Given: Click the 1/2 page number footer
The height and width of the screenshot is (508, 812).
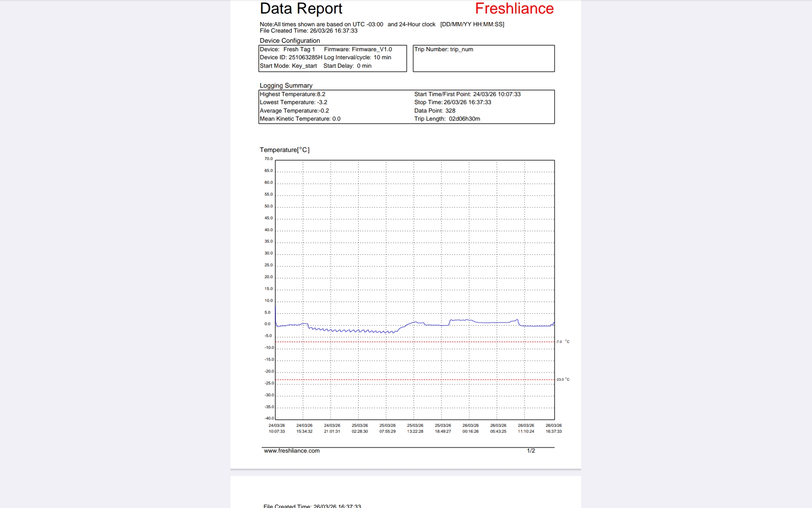Looking at the screenshot, I should [531, 451].
